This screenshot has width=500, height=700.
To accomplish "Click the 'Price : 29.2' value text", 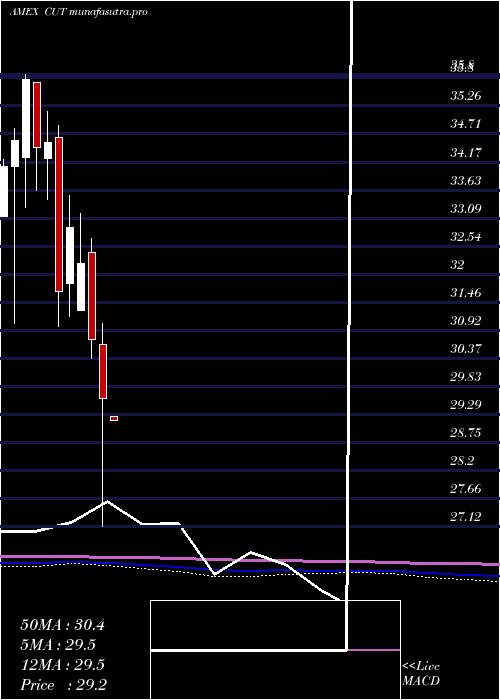I will pos(63,685).
